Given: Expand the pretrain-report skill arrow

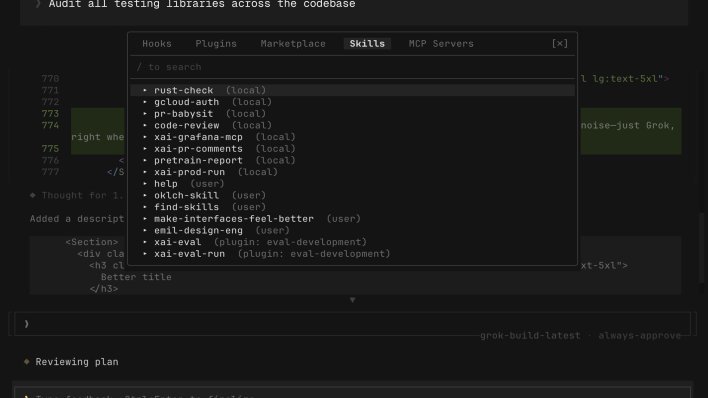Looking at the screenshot, I should pos(145,160).
